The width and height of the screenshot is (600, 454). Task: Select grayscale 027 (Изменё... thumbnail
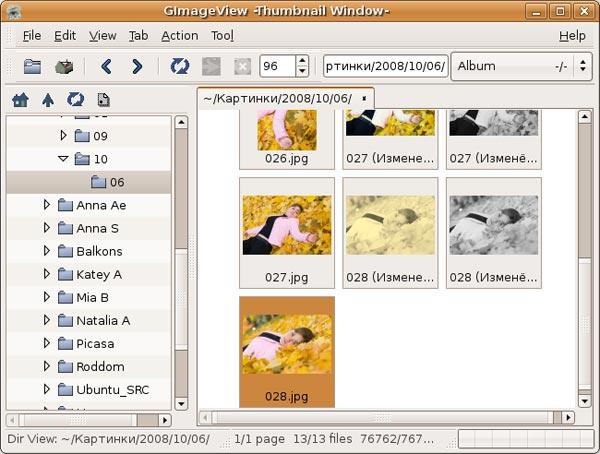[494, 139]
